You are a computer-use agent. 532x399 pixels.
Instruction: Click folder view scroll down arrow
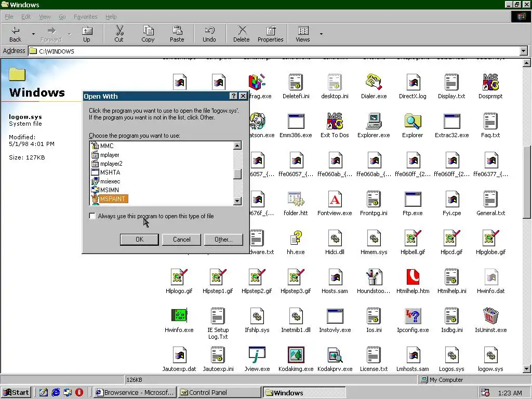tap(527, 369)
